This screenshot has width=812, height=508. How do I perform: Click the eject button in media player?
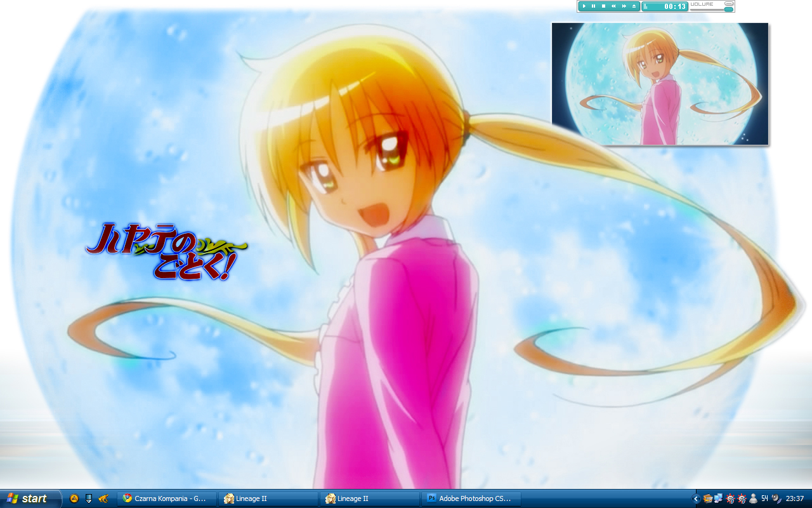(x=634, y=6)
